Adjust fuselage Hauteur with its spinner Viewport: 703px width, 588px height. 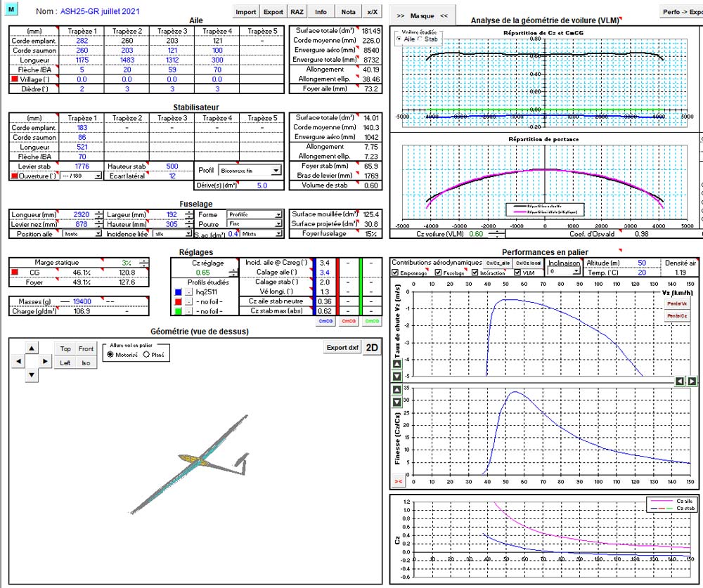pyautogui.click(x=188, y=224)
